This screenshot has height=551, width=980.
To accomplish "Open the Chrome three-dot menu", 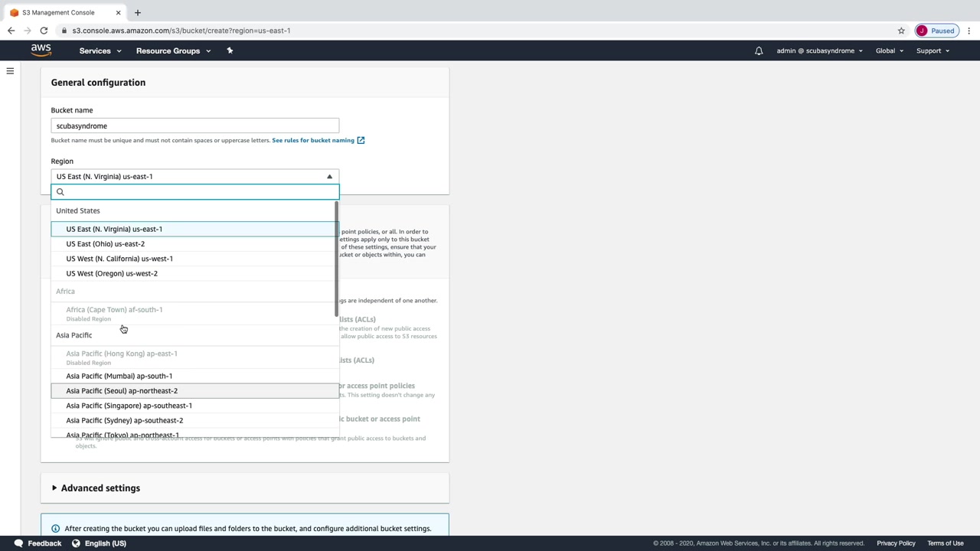I will pyautogui.click(x=969, y=31).
